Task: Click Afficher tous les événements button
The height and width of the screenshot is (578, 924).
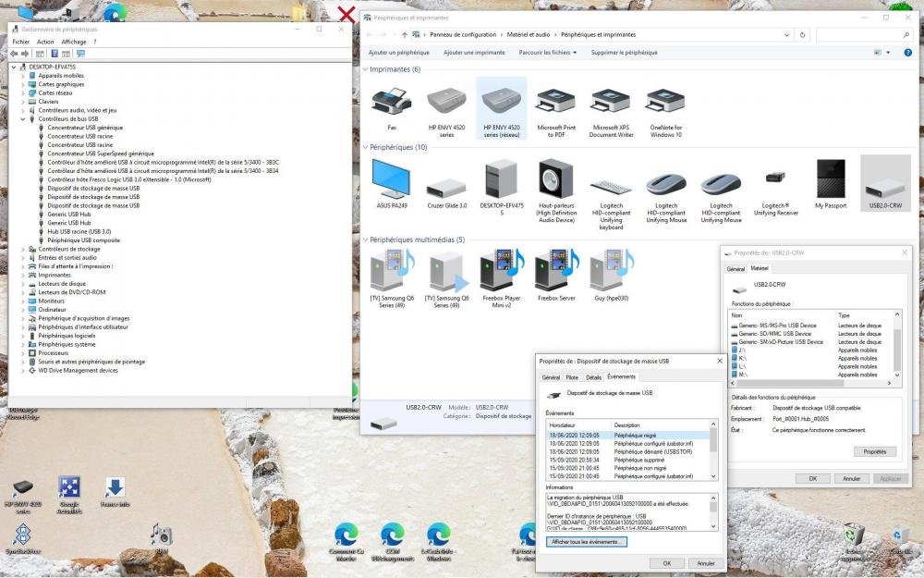Action: pyautogui.click(x=587, y=542)
